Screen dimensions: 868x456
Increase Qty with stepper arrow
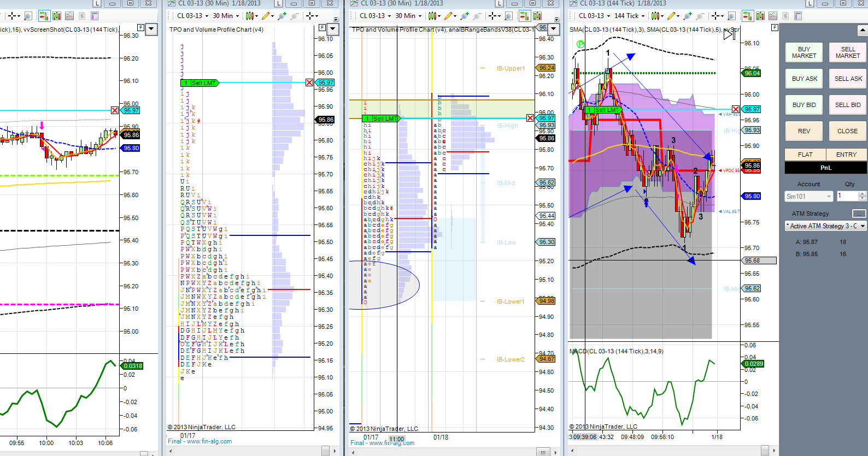pos(863,194)
